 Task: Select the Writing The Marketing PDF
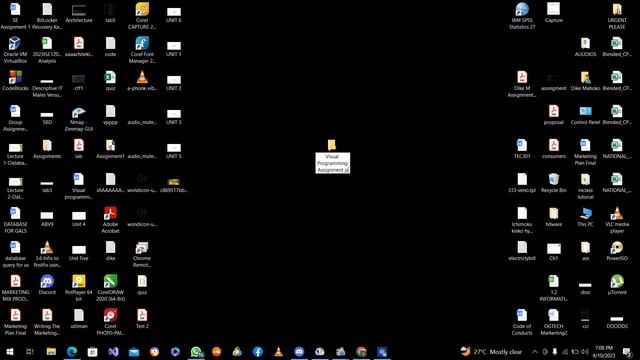coord(47,322)
